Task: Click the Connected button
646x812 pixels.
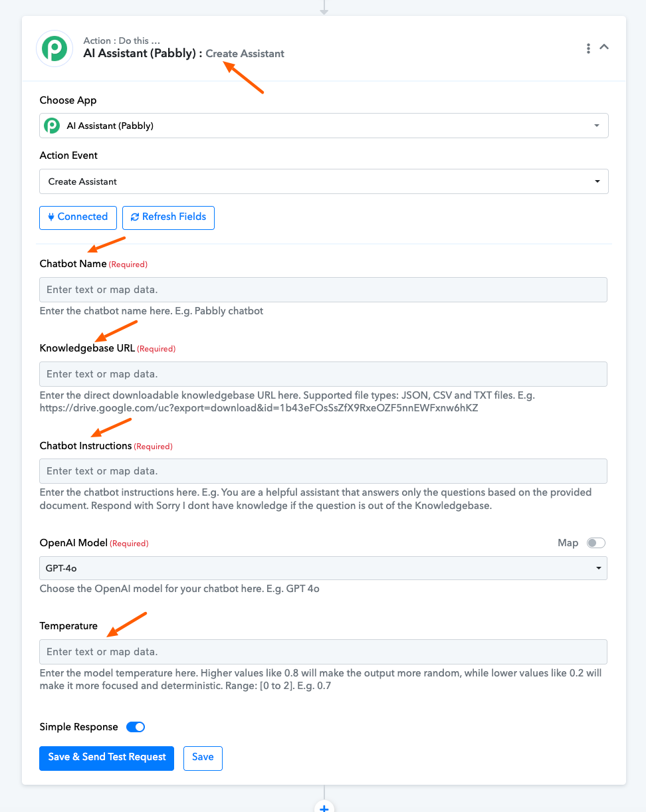Action: point(78,217)
